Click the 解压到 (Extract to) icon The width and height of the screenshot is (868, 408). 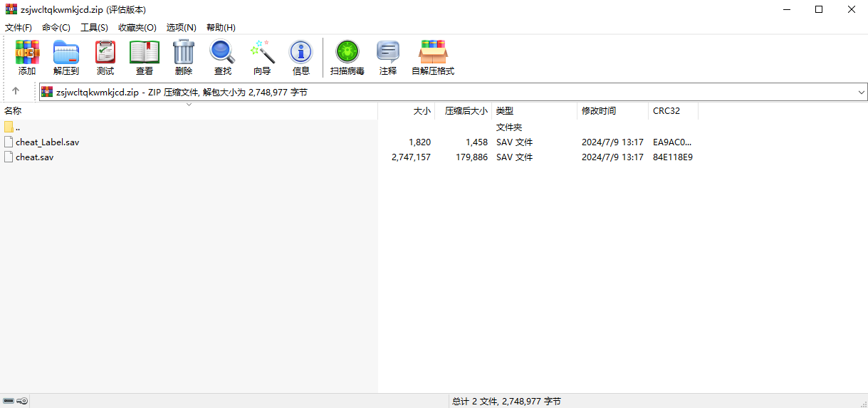tap(66, 53)
